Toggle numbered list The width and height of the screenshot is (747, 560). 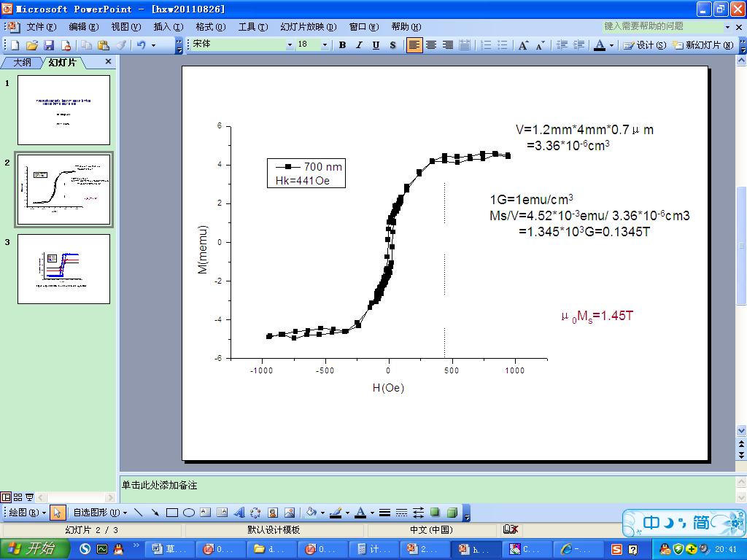pos(485,45)
